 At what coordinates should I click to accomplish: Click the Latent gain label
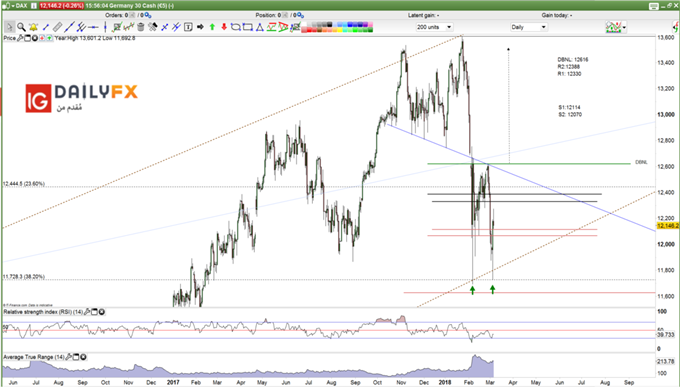pyautogui.click(x=423, y=15)
